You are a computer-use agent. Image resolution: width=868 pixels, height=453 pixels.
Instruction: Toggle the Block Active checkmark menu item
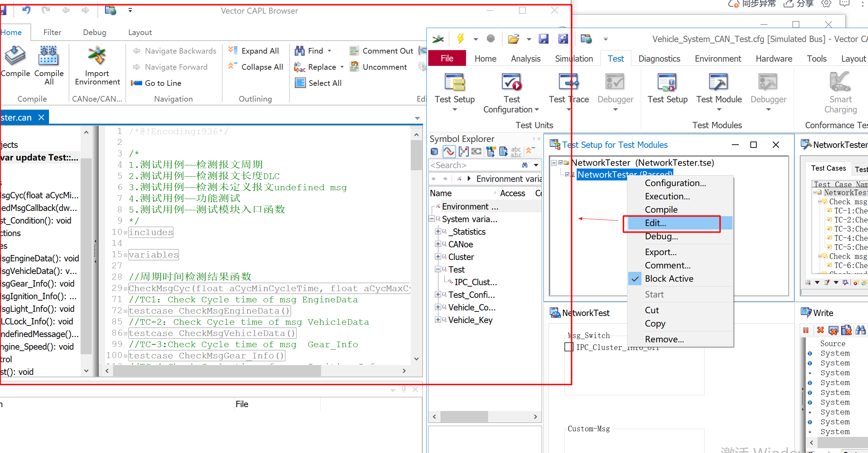click(x=679, y=279)
